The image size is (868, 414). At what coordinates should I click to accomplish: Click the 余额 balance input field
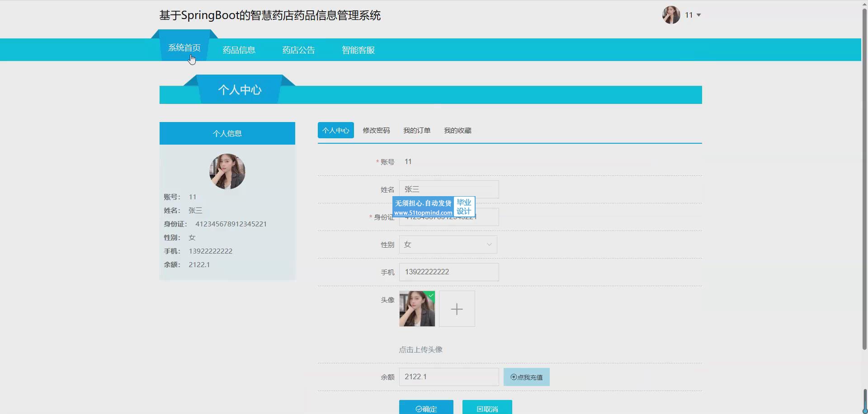click(x=448, y=377)
